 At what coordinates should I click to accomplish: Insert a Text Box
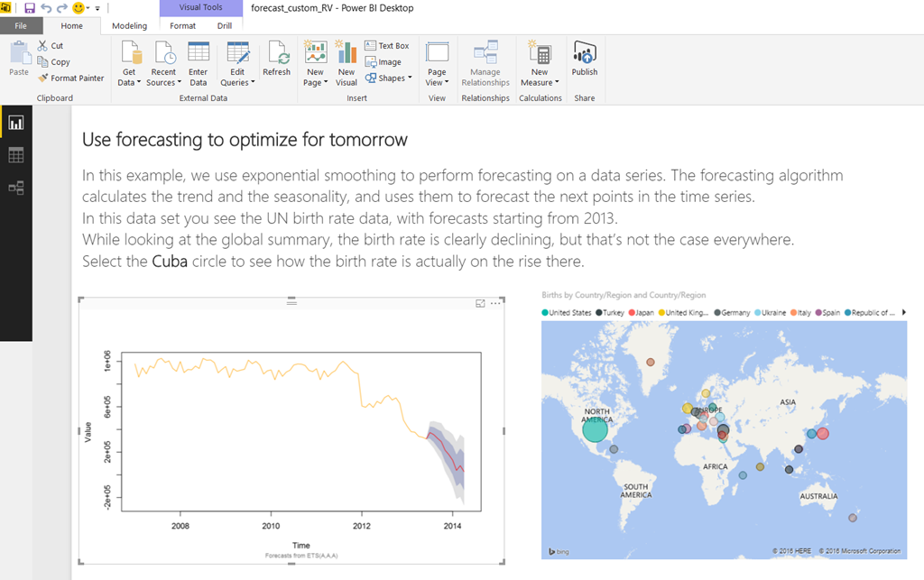(x=387, y=46)
